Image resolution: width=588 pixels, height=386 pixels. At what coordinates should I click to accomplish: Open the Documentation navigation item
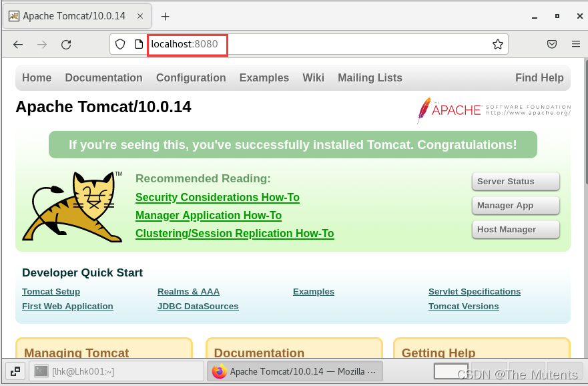104,77
